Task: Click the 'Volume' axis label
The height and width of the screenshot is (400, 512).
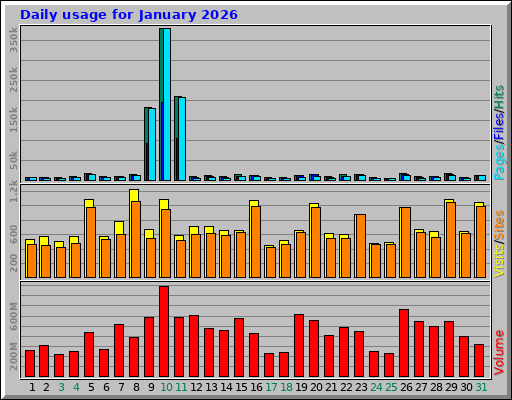Action: point(499,352)
